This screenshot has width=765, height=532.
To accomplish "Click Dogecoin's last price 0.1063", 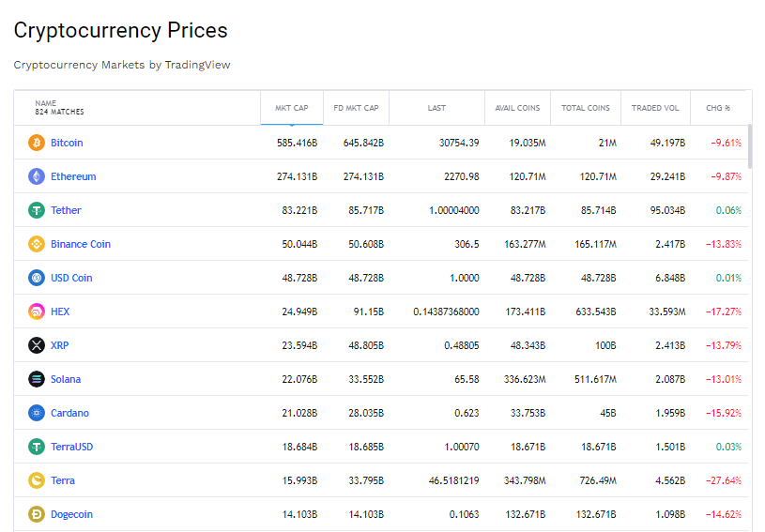I will [x=464, y=514].
